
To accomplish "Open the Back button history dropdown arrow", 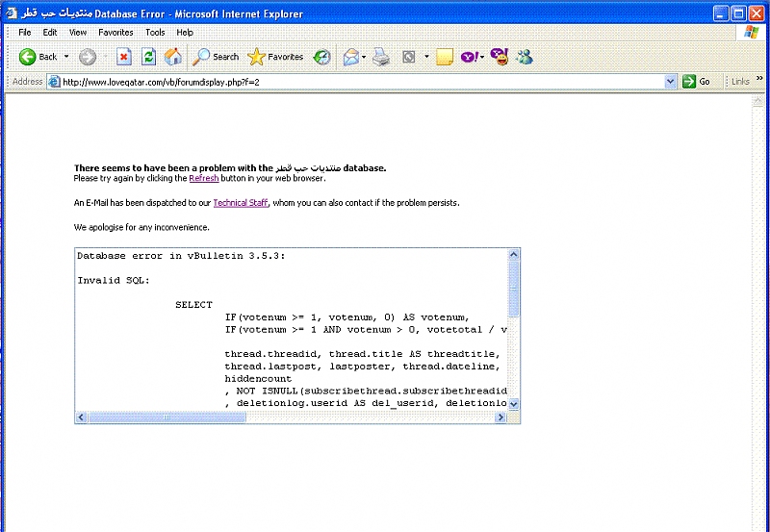I will tap(66, 57).
